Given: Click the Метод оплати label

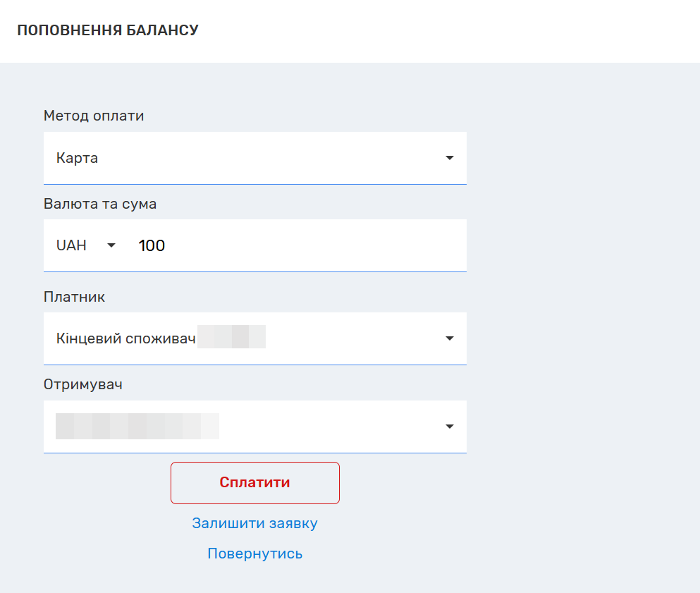Looking at the screenshot, I should tap(94, 116).
